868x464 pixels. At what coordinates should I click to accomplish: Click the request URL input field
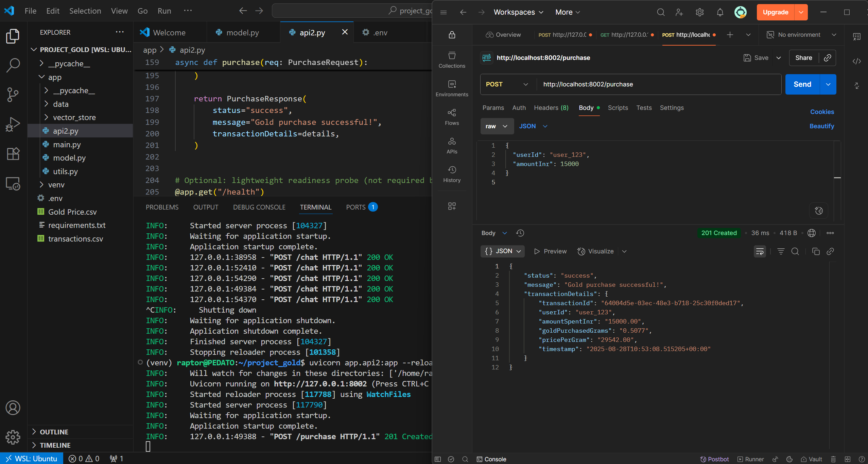click(658, 84)
